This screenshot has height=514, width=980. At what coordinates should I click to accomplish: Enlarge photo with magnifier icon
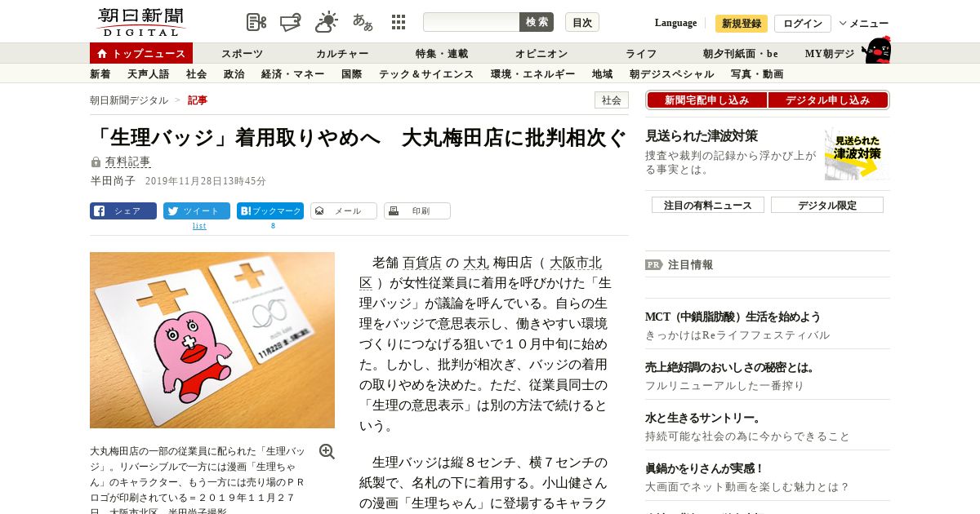[x=327, y=452]
